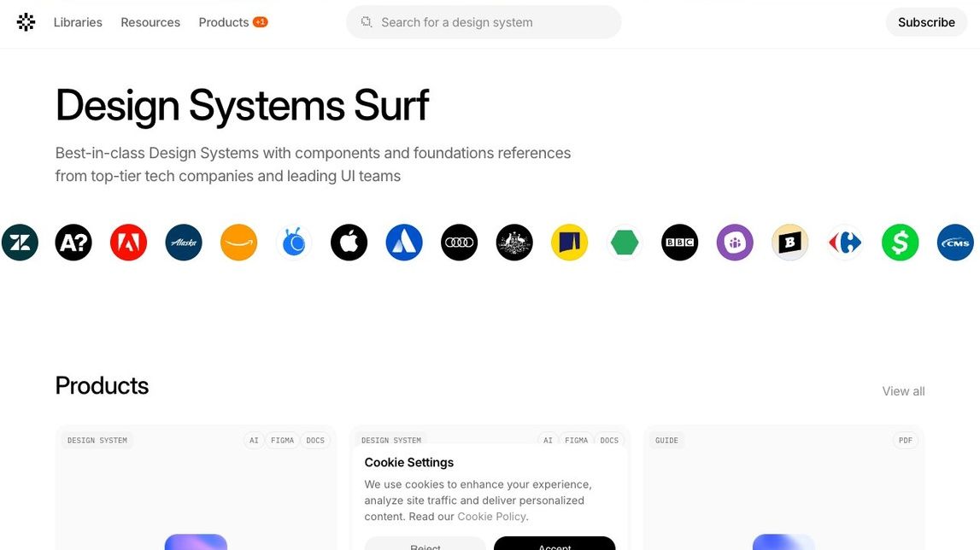Click the GUIDE label on third card
Viewport: 980px width, 550px height.
coord(667,441)
